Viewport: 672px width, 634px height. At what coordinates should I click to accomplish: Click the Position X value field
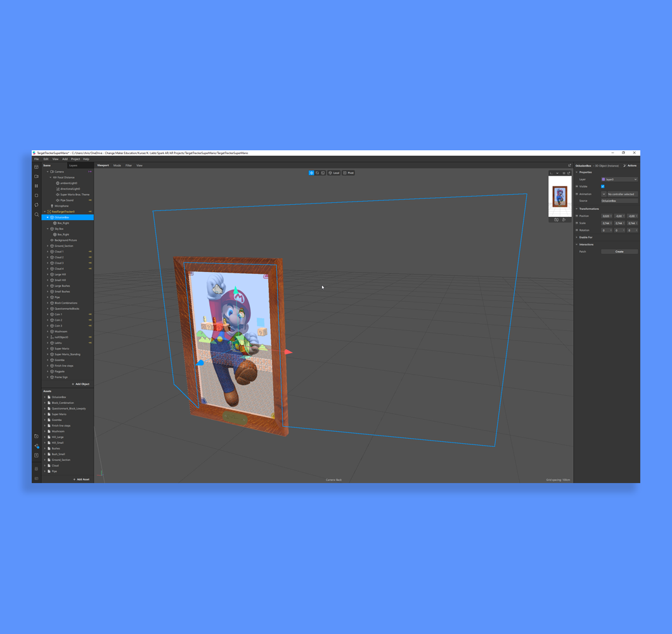(607, 216)
